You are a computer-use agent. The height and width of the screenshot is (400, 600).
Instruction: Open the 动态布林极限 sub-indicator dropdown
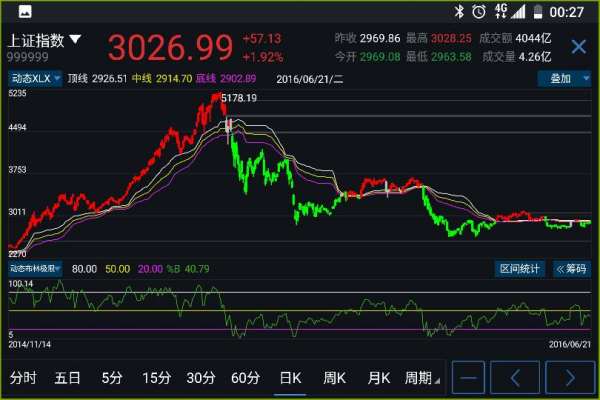(35, 268)
